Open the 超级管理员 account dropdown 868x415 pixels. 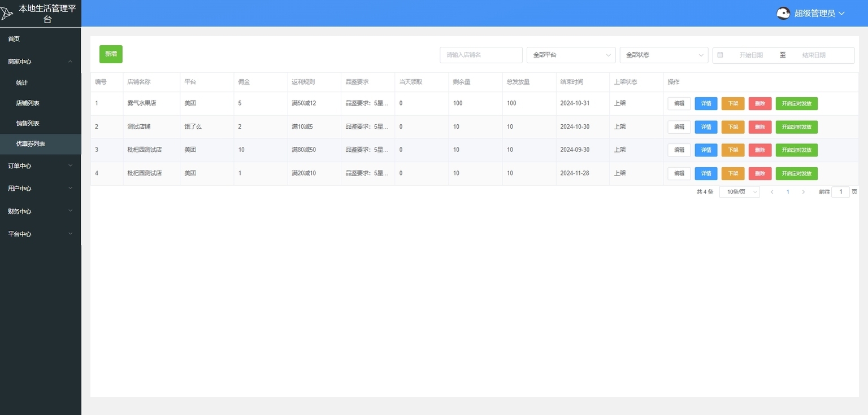click(x=819, y=14)
